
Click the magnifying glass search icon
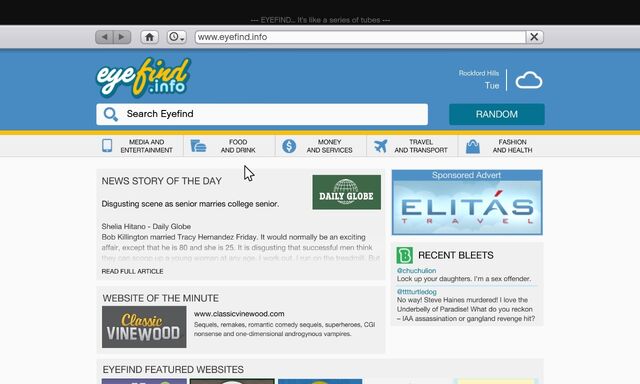coord(110,114)
